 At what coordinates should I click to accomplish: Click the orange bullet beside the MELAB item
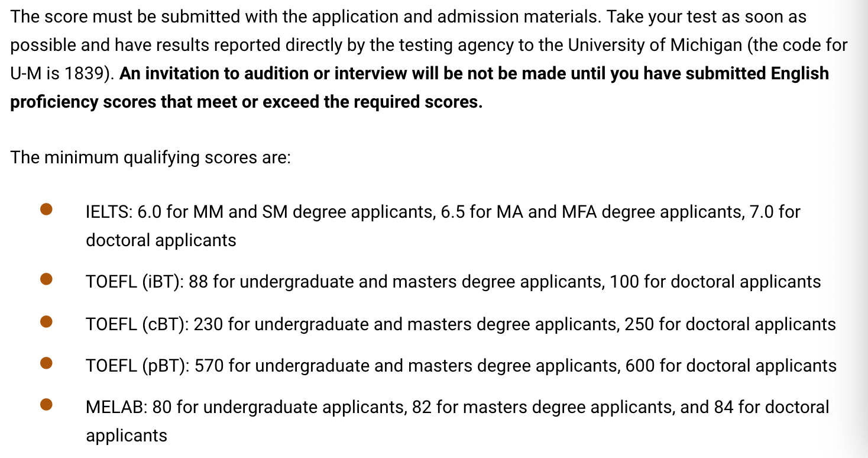(x=46, y=405)
